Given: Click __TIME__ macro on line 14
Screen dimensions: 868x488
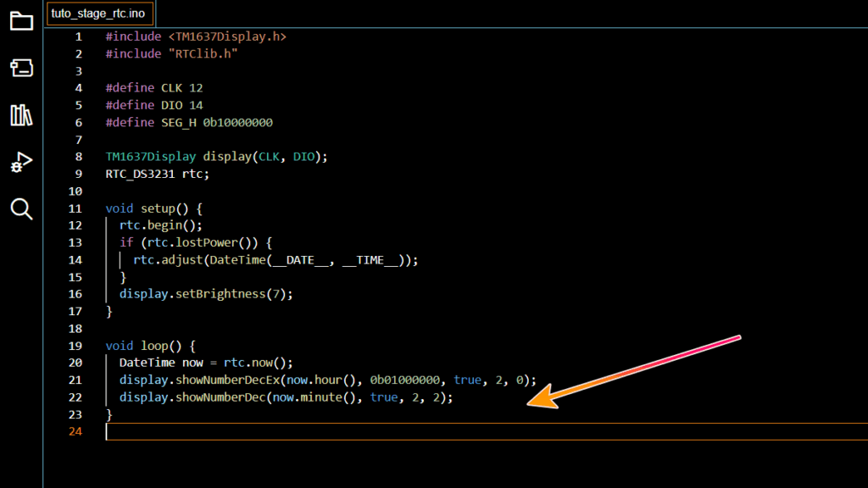Looking at the screenshot, I should [370, 260].
